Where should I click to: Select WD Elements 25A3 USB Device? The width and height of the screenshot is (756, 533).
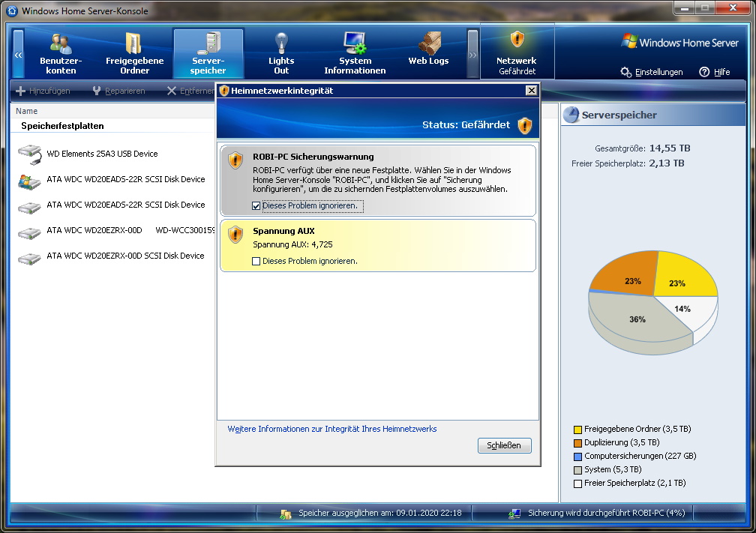(x=102, y=154)
